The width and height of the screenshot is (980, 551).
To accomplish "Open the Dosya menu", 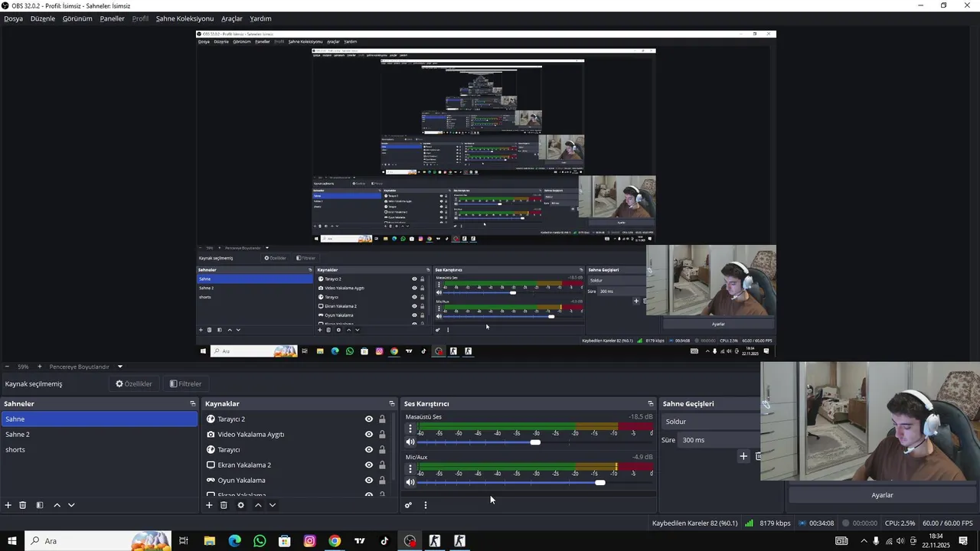I will pos(14,18).
